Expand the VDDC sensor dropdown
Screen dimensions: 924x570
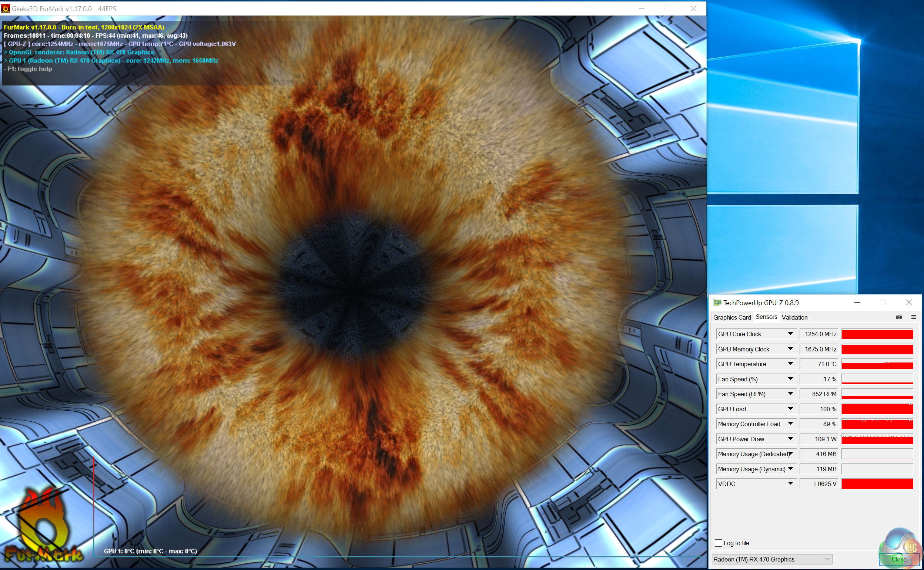click(790, 484)
